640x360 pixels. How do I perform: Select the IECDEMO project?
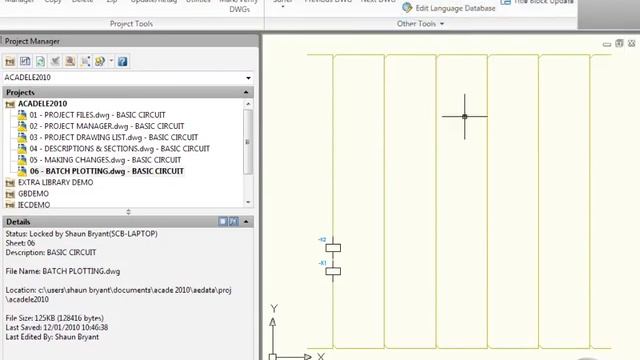34,204
